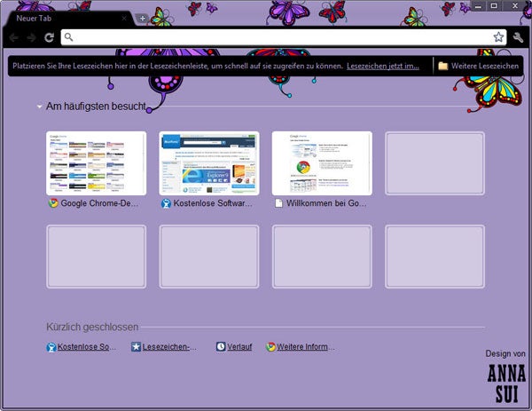Click the Kostenlose Softwar... title link

click(x=213, y=203)
